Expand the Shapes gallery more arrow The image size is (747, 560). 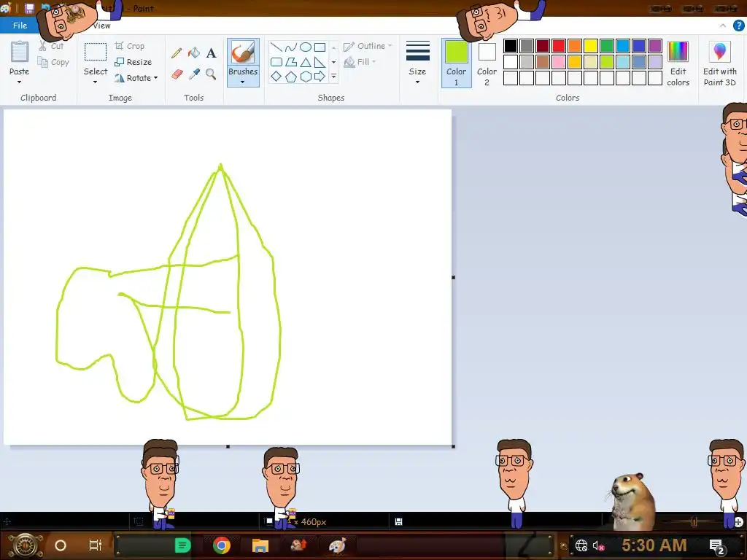click(334, 76)
